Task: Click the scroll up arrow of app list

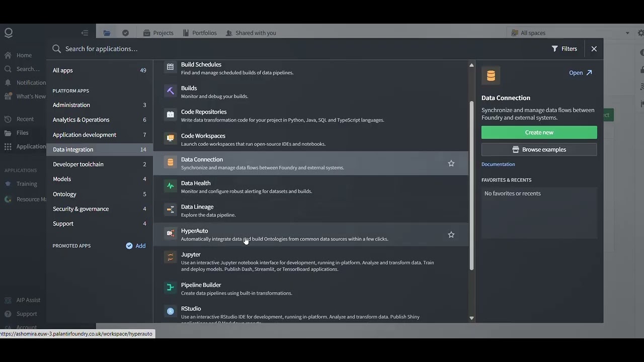Action: pos(471,65)
